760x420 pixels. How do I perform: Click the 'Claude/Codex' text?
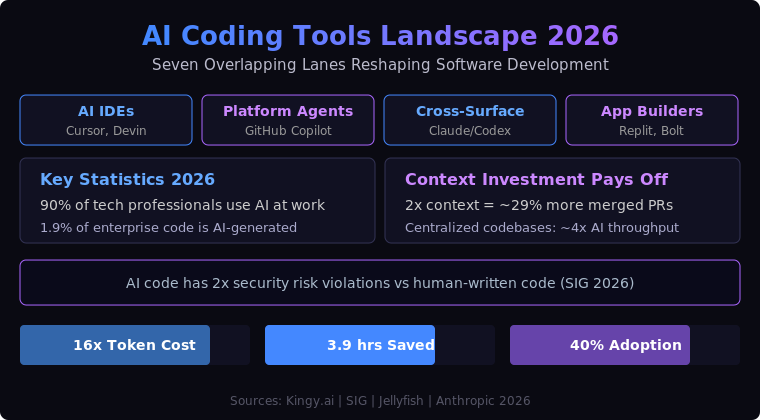point(470,131)
